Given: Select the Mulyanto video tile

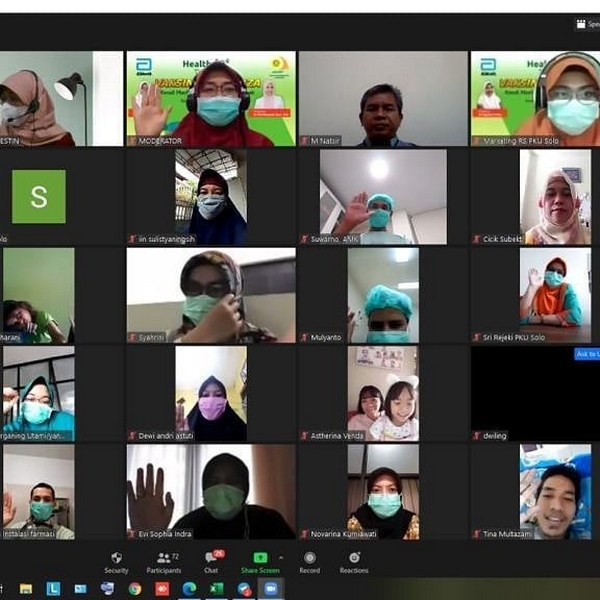Looking at the screenshot, I should [x=383, y=296].
